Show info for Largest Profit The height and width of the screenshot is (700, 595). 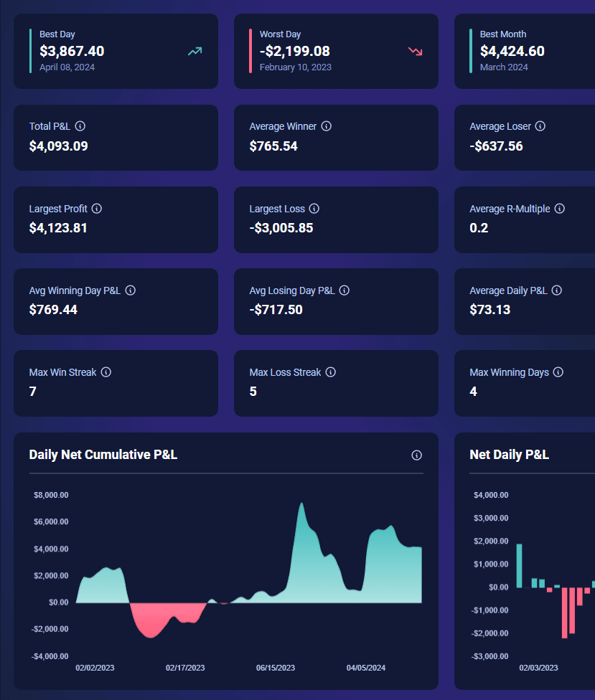point(97,209)
